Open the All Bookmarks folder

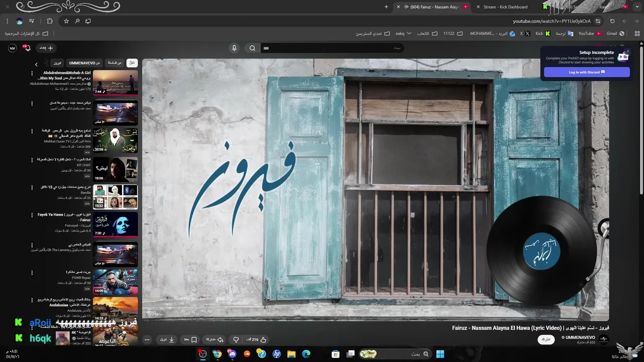point(27,34)
